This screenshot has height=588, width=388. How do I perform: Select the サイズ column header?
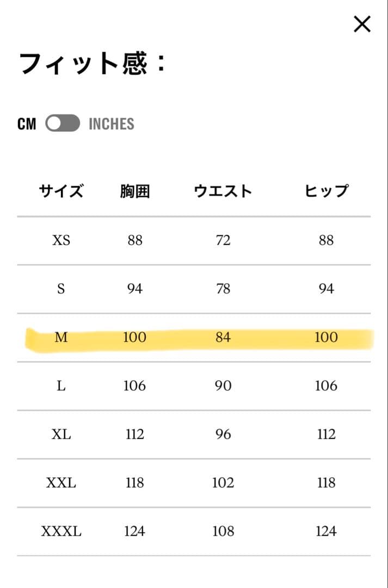tap(61, 191)
